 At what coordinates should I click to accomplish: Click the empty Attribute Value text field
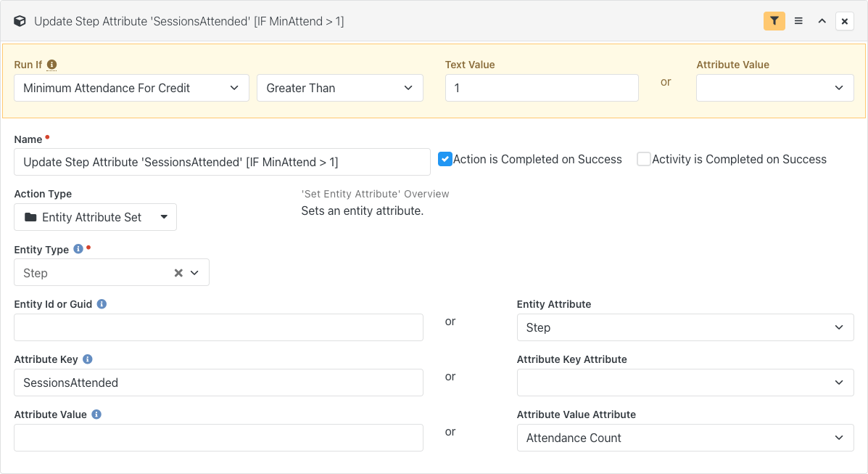tap(219, 438)
